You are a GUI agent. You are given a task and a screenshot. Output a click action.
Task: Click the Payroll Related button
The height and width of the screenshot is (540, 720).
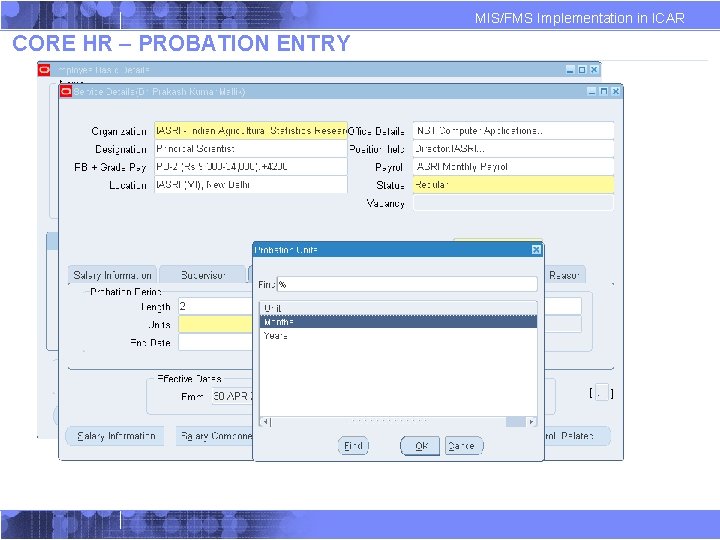click(x=578, y=436)
